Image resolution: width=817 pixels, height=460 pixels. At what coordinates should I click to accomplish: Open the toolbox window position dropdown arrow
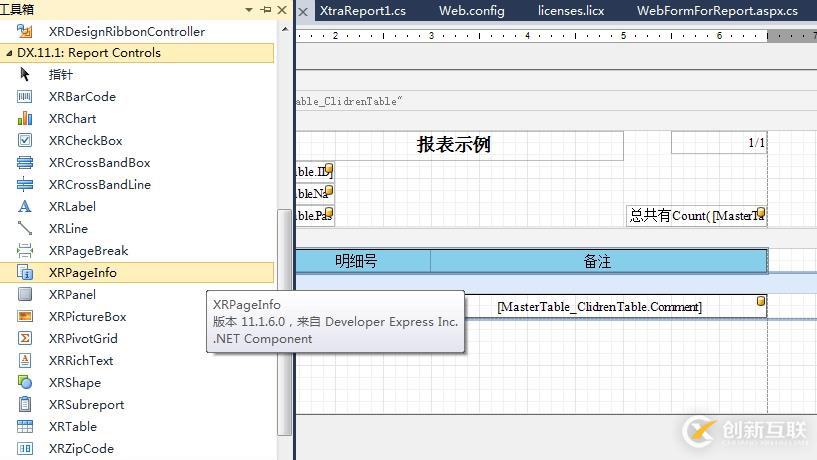tap(249, 9)
